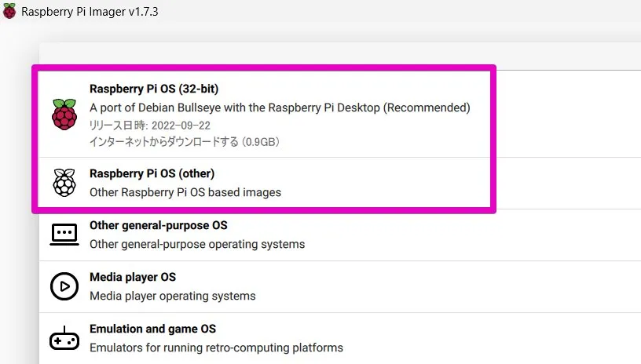The width and height of the screenshot is (641, 364).
Task: Click the gamepad icon for Emulation and game OS
Action: click(64, 338)
